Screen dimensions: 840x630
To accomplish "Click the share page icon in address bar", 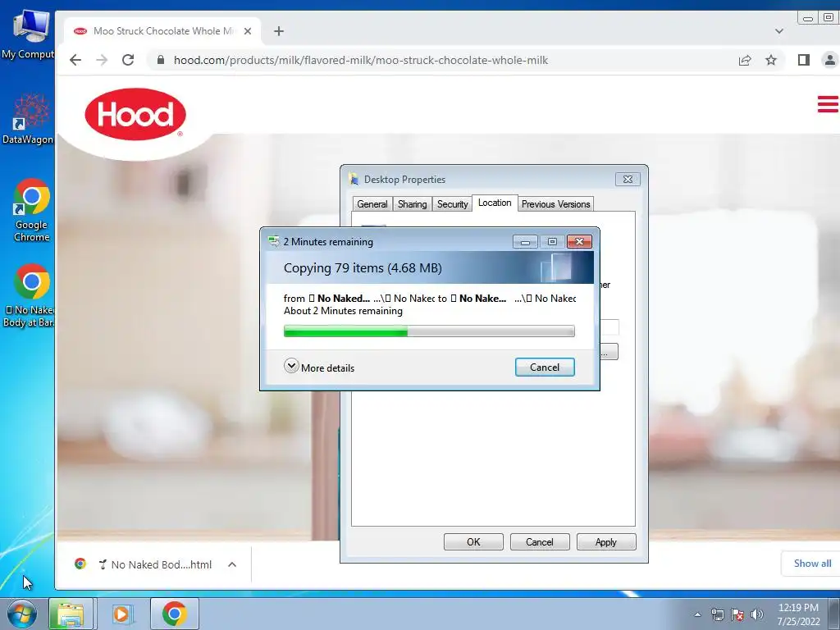I will [x=745, y=60].
